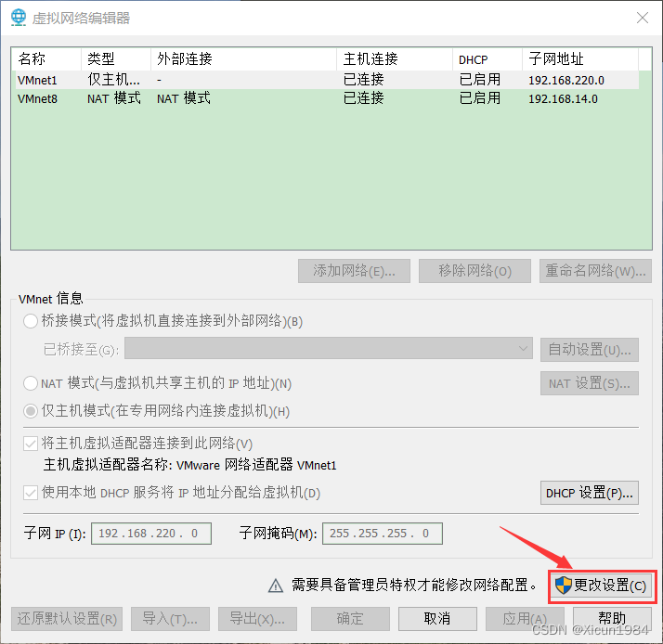This screenshot has height=644, width=663.
Task: Click 还原默认设置(R) button
Action: pyautogui.click(x=67, y=619)
